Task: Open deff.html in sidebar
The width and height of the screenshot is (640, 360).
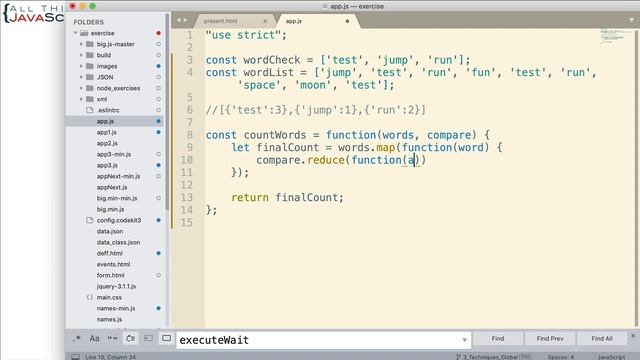Action: (x=109, y=253)
